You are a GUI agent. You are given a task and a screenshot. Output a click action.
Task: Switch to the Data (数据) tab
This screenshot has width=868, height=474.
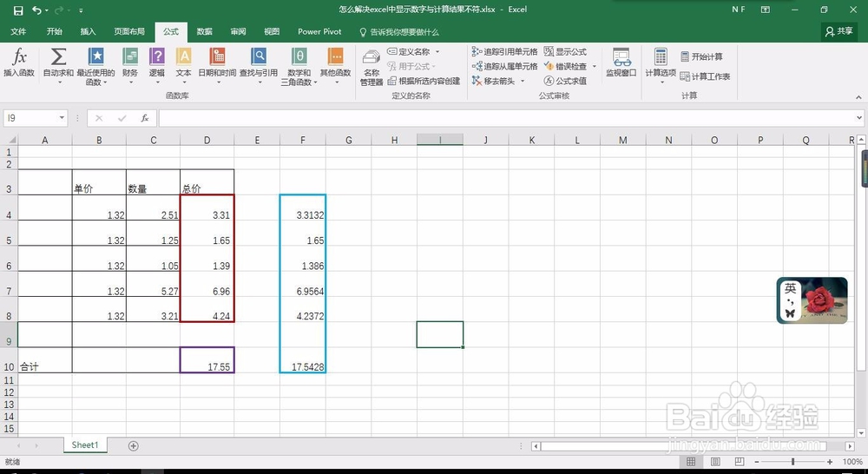point(204,31)
